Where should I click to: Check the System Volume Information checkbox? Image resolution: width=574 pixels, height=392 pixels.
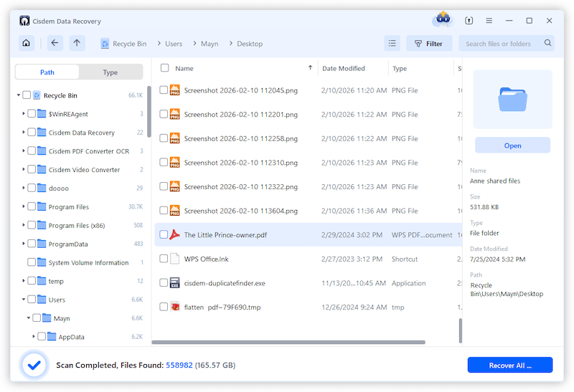[32, 262]
